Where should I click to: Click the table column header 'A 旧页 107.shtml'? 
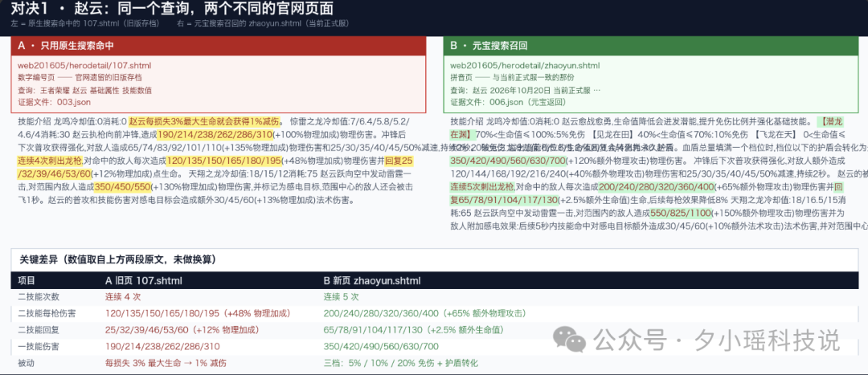click(x=143, y=280)
